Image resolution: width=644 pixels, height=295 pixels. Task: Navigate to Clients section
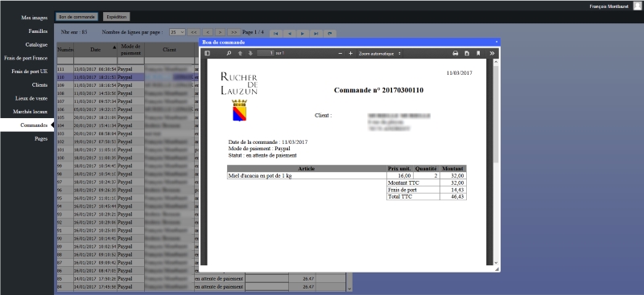[x=39, y=85]
